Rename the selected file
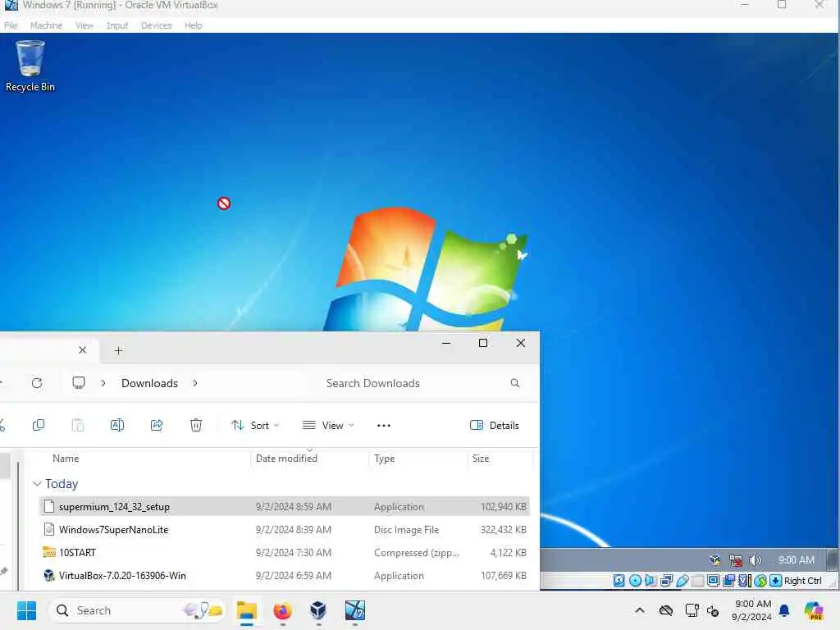Screen dimensions: 840x630 click(116, 425)
